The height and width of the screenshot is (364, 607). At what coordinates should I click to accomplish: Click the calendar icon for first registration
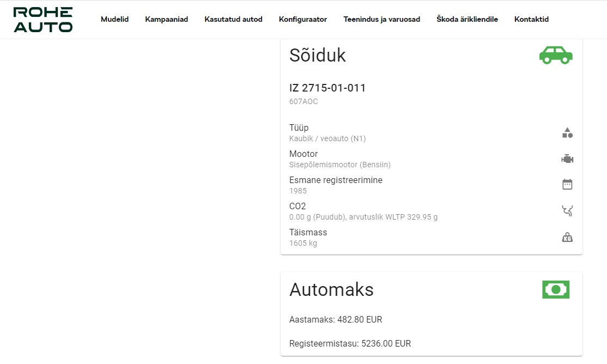(x=567, y=184)
